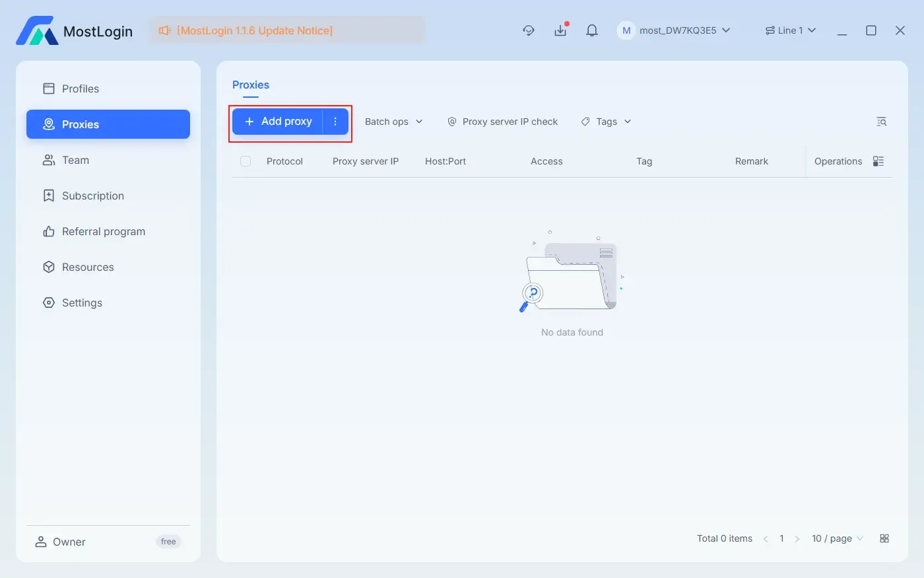Switch to grid view icon

pyautogui.click(x=884, y=539)
